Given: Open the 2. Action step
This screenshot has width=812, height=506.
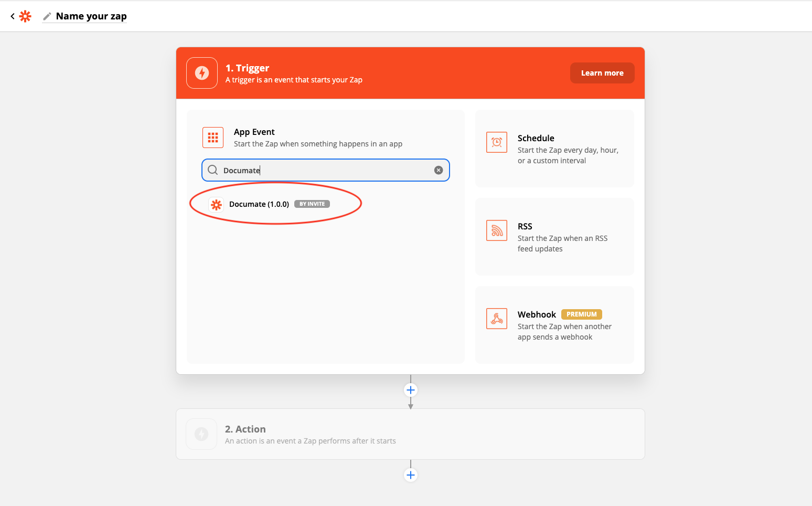Looking at the screenshot, I should pos(410,434).
